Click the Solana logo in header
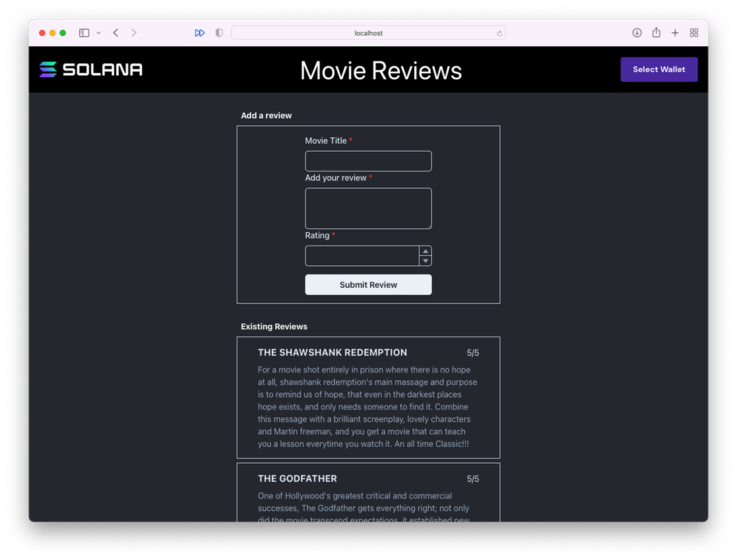The width and height of the screenshot is (737, 560). 91,69
